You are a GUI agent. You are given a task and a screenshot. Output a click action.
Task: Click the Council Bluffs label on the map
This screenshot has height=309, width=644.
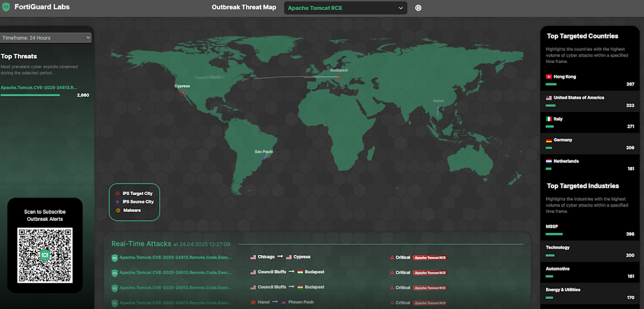pos(208,77)
